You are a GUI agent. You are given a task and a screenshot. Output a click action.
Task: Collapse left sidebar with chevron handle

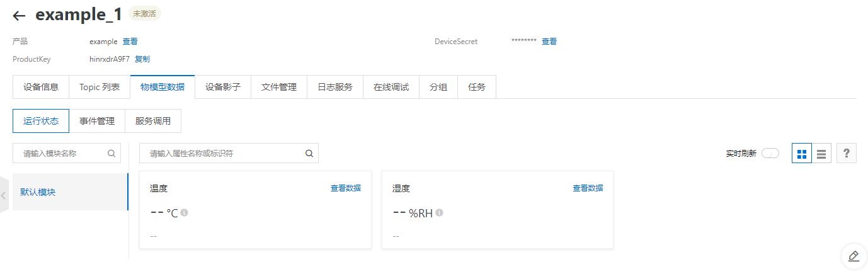click(4, 195)
